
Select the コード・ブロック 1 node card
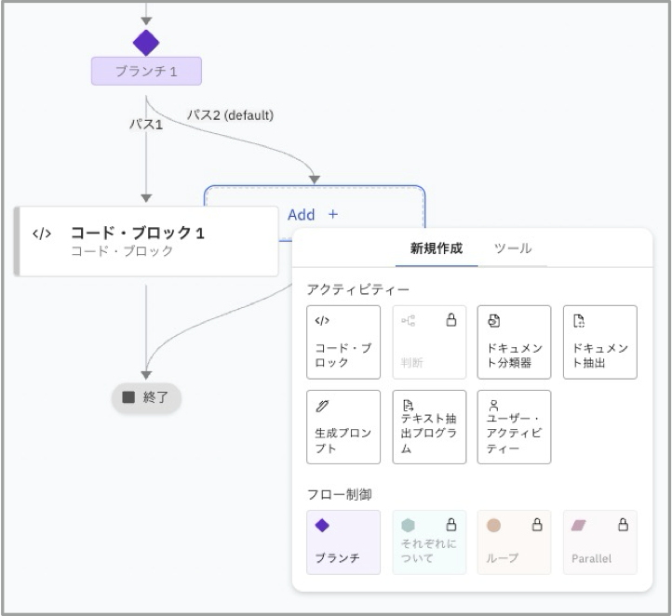pos(147,241)
